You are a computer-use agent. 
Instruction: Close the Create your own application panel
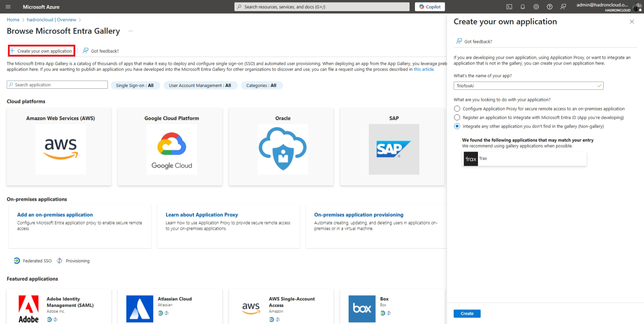click(x=632, y=22)
